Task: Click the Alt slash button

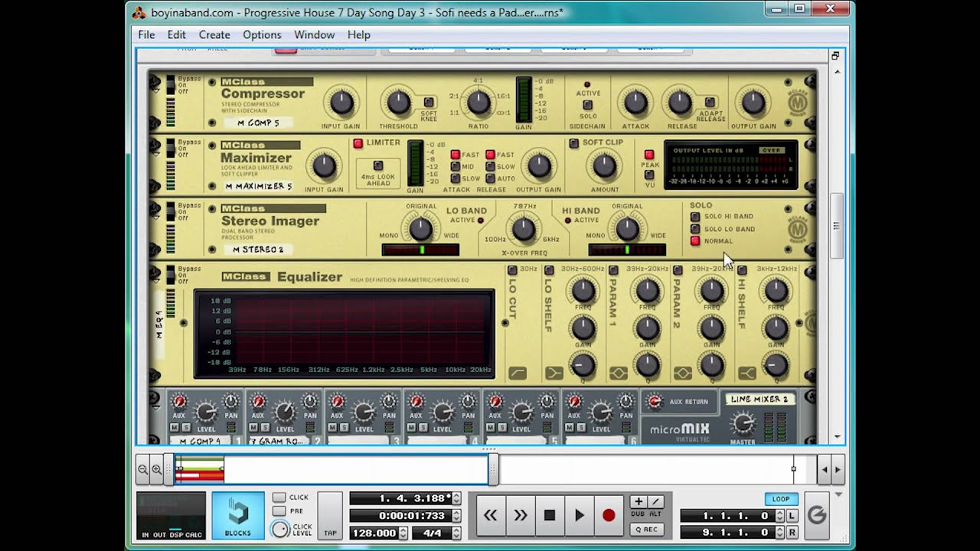Action: [x=655, y=502]
